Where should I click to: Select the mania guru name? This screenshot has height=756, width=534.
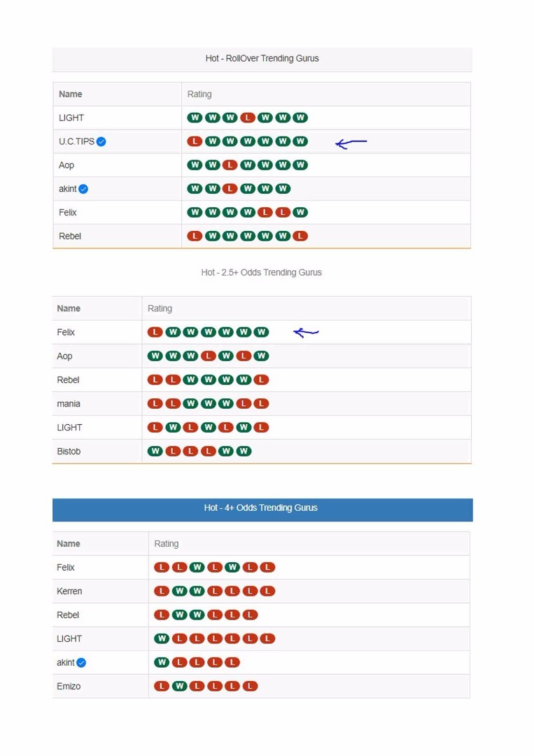[x=69, y=404]
